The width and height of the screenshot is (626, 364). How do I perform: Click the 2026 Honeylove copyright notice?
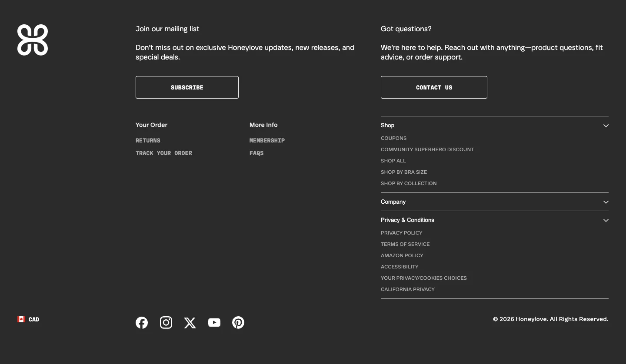point(551,319)
